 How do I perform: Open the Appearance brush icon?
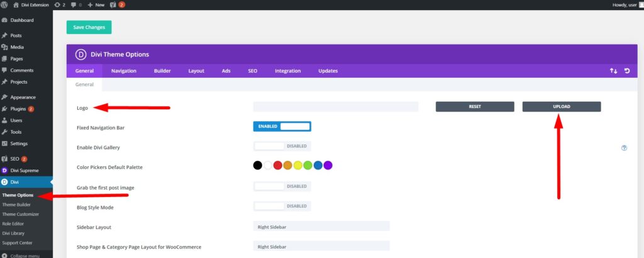click(4, 97)
